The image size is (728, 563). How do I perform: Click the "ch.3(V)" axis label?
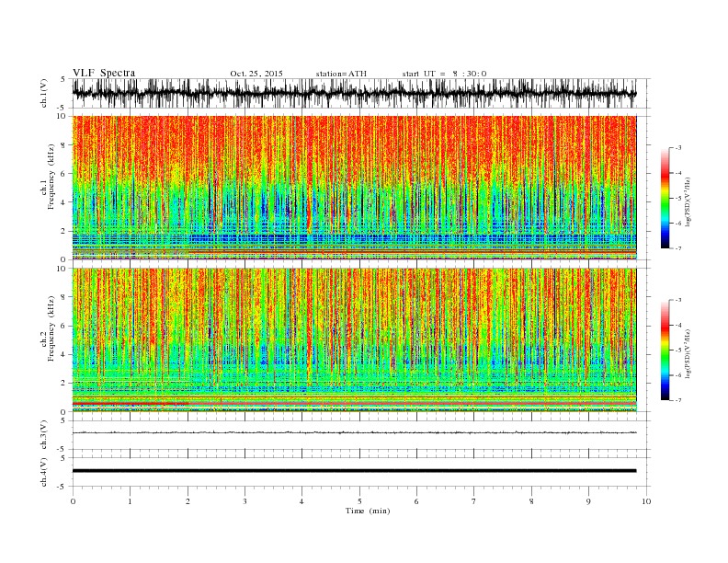pyautogui.click(x=44, y=435)
